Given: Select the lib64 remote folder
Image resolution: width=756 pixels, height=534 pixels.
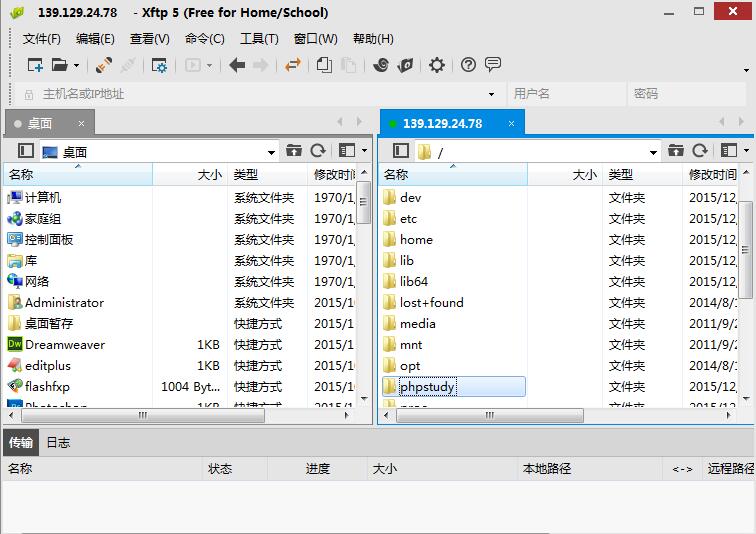Looking at the screenshot, I should pyautogui.click(x=413, y=281).
